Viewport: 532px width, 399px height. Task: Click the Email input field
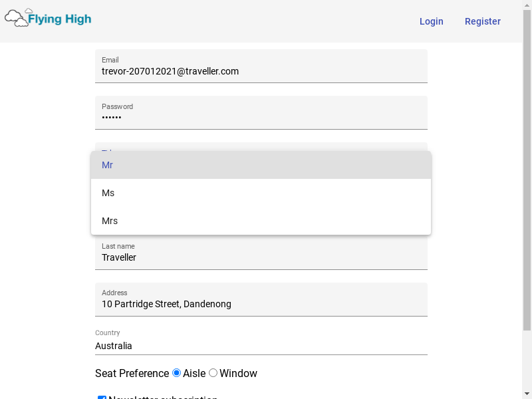click(261, 70)
